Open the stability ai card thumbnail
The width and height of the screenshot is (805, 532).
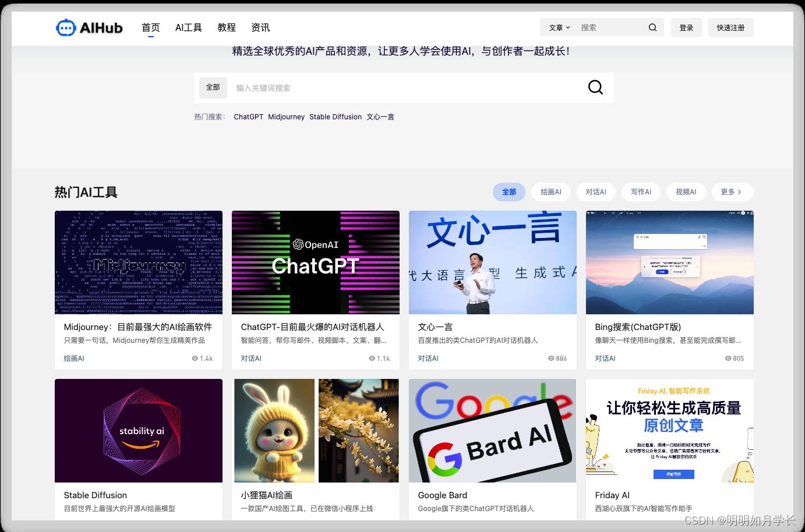point(139,431)
